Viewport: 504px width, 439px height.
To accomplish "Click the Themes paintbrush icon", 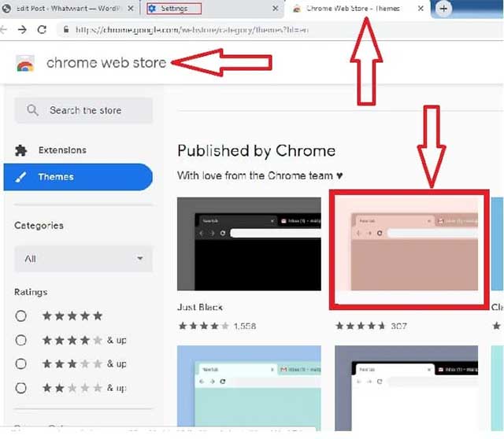I will [21, 177].
